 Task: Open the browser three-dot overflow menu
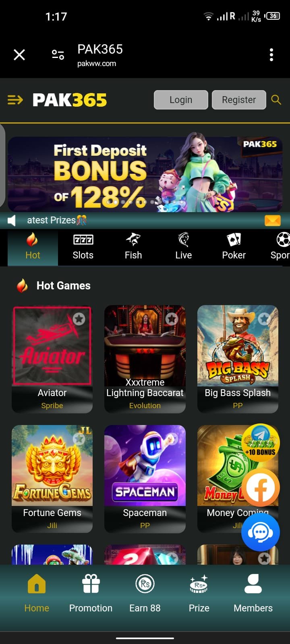coord(271,55)
